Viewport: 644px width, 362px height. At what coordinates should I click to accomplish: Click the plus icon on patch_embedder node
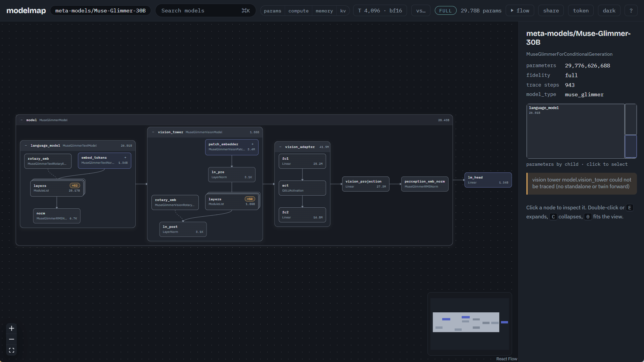pyautogui.click(x=252, y=144)
